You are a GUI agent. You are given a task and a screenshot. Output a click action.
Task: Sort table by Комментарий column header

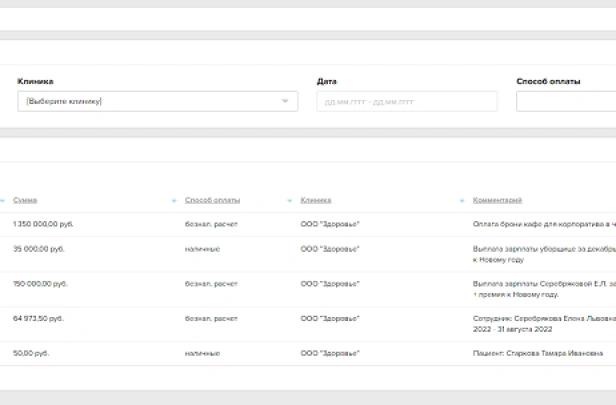click(497, 200)
